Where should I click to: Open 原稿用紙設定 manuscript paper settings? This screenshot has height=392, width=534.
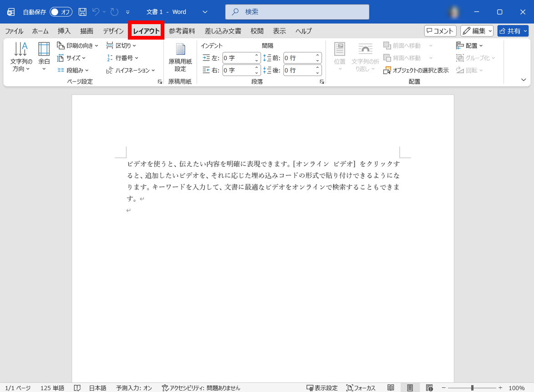(180, 57)
